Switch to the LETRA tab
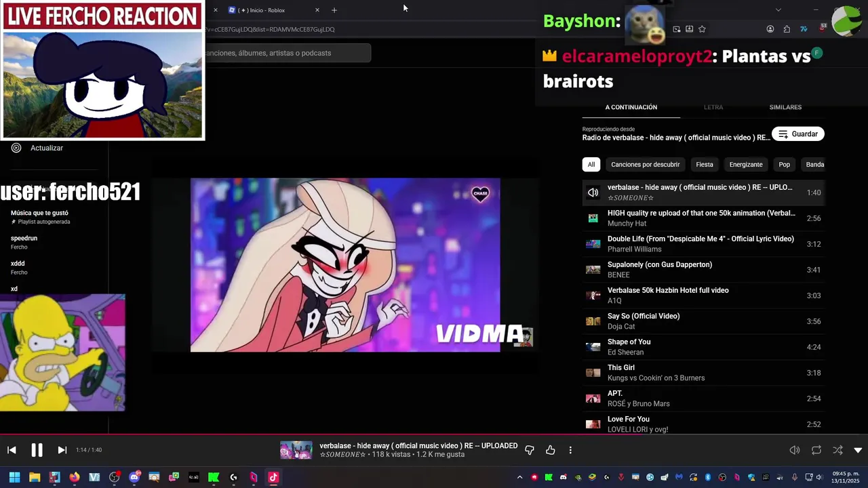Image resolution: width=868 pixels, height=488 pixels. tap(713, 107)
